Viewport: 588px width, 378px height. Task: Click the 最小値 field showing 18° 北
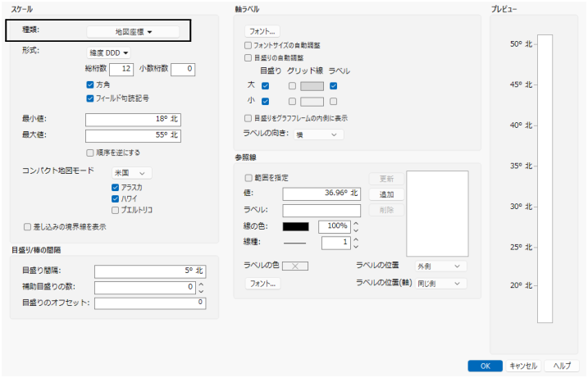(x=133, y=120)
